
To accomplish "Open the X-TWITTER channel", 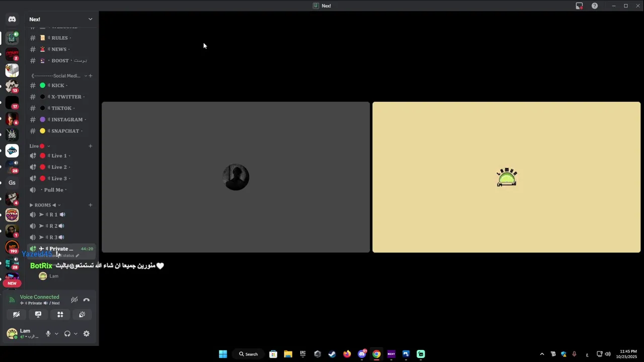I will (x=62, y=97).
